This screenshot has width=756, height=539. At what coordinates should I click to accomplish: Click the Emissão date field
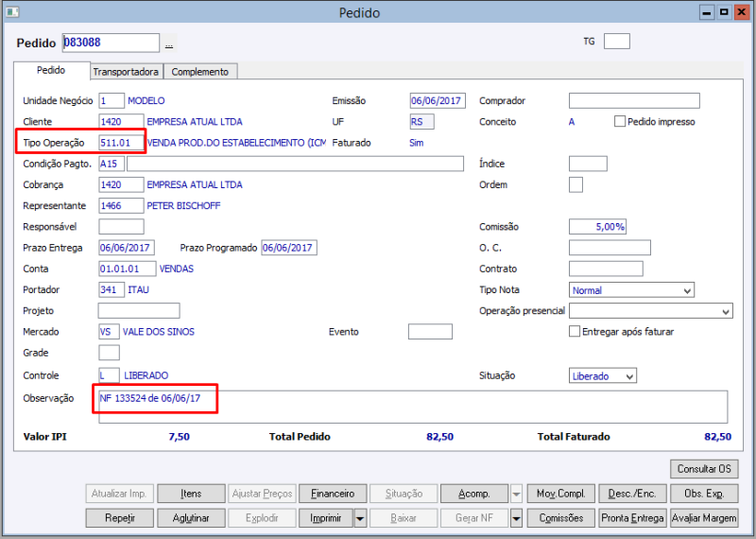coord(438,101)
